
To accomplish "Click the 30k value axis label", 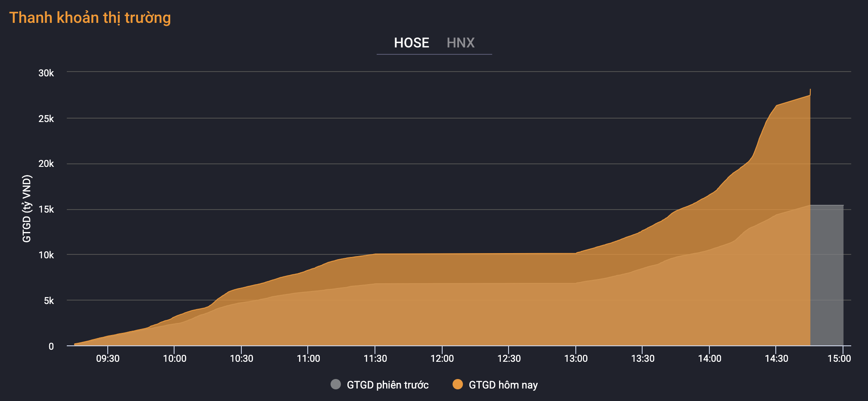I will point(46,73).
